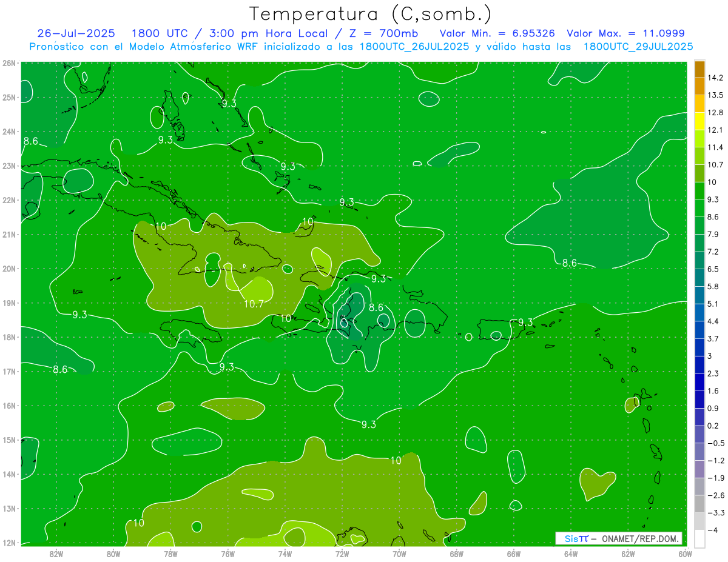Click the '14.2' legend value
The width and height of the screenshot is (728, 562).
(716, 78)
